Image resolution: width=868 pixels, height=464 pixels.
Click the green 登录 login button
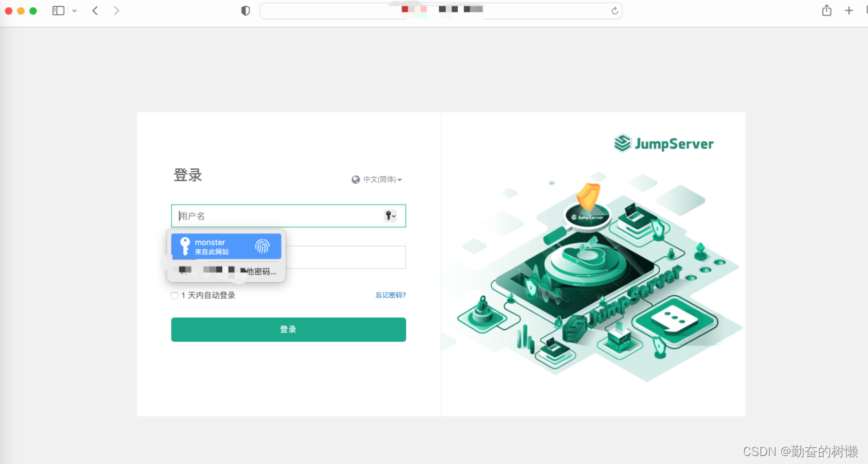(288, 330)
